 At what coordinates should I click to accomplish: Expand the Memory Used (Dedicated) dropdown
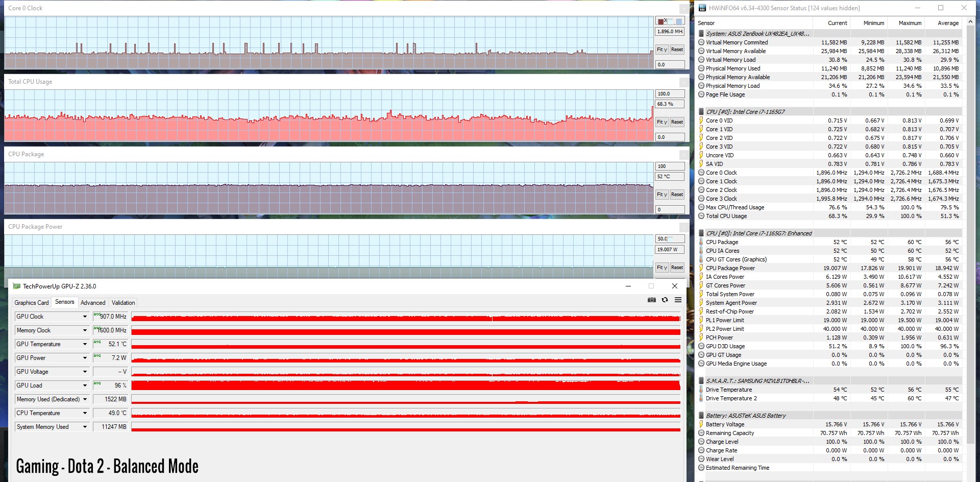85,399
